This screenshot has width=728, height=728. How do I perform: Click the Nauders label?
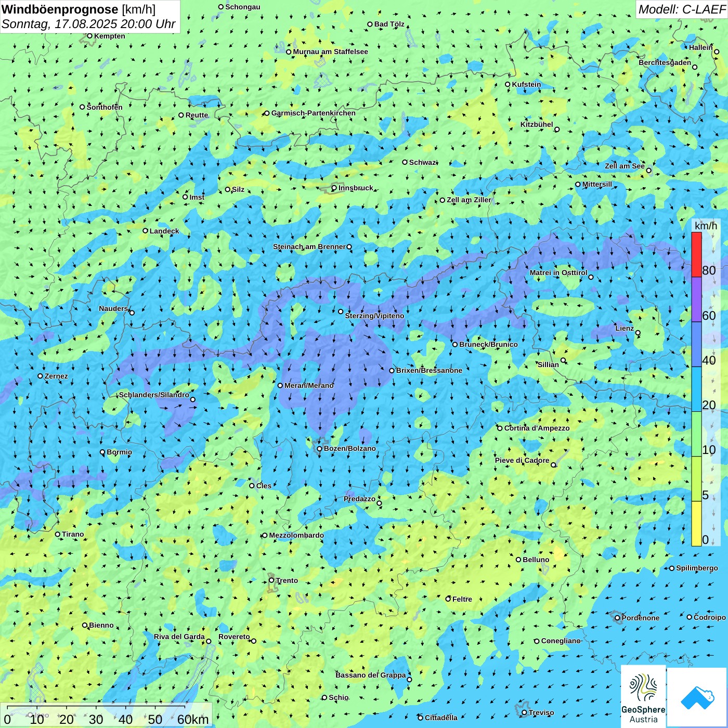[x=113, y=308]
